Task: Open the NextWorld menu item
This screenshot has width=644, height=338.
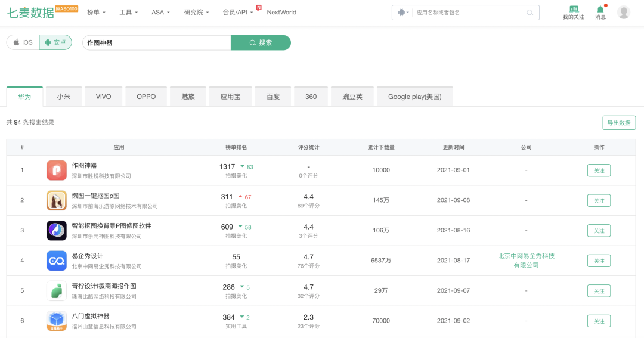Action: 281,13
